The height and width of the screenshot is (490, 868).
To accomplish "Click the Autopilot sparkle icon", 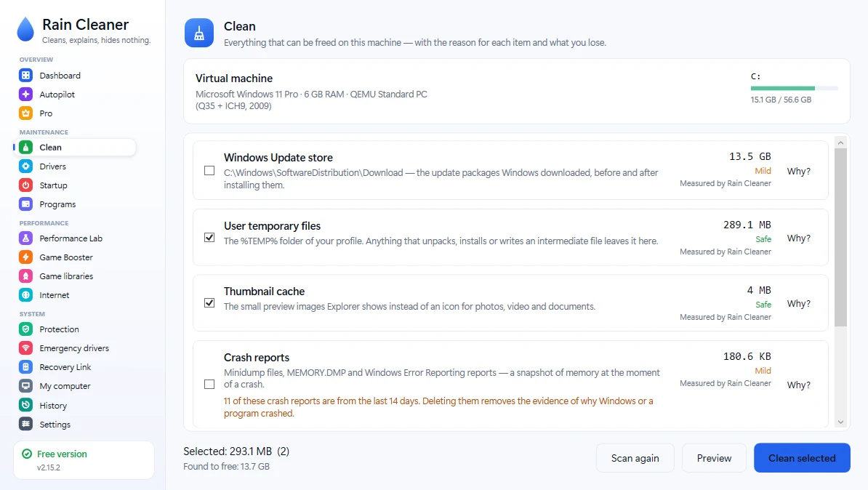I will tap(26, 94).
